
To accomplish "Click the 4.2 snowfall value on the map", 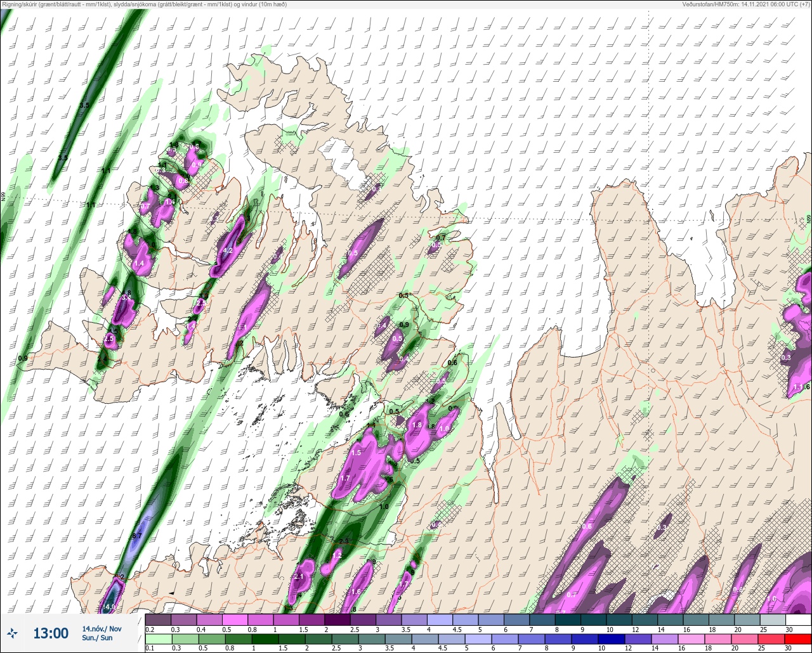I will (227, 251).
